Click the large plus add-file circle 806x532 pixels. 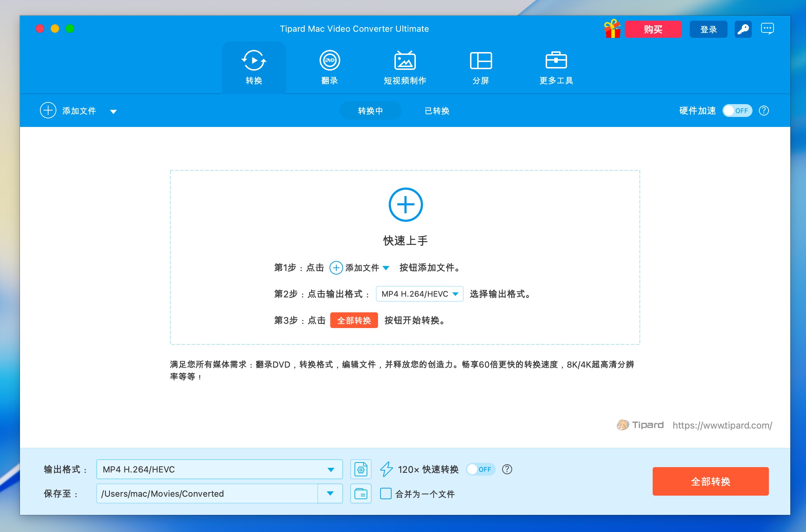click(x=405, y=205)
